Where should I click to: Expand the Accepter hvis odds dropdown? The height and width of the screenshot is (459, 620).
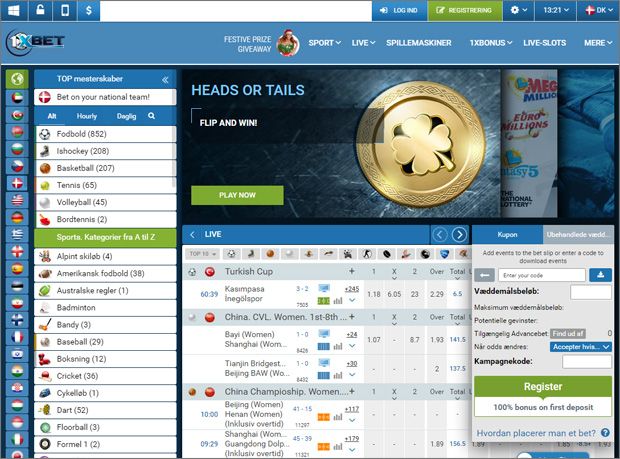[x=580, y=346]
